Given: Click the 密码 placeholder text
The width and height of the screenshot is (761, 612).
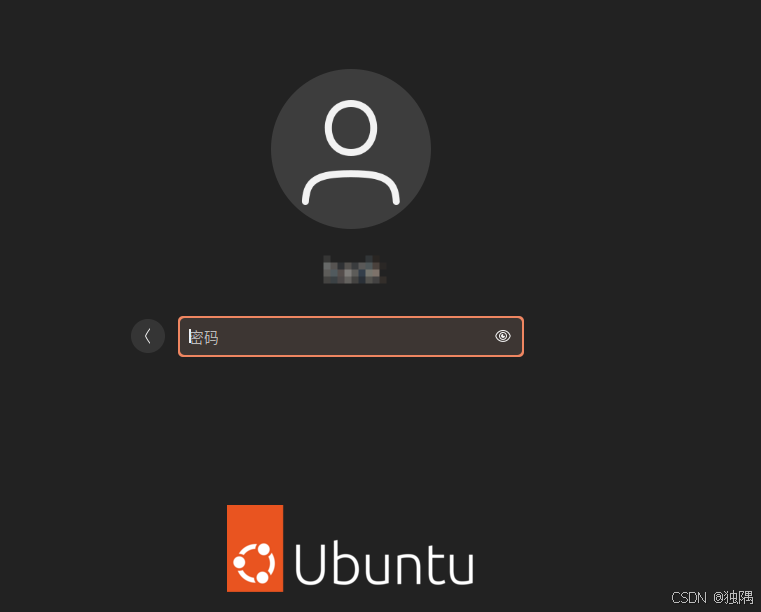Looking at the screenshot, I should coord(204,337).
